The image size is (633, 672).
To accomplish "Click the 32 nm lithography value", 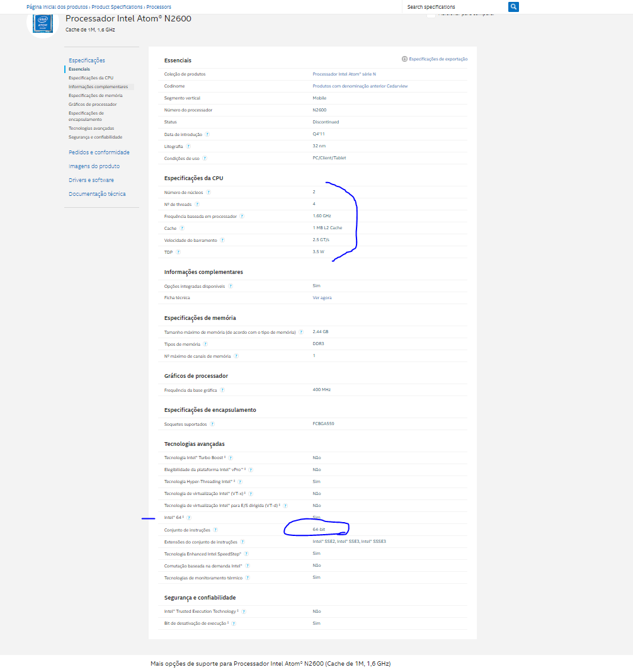I will pos(319,146).
